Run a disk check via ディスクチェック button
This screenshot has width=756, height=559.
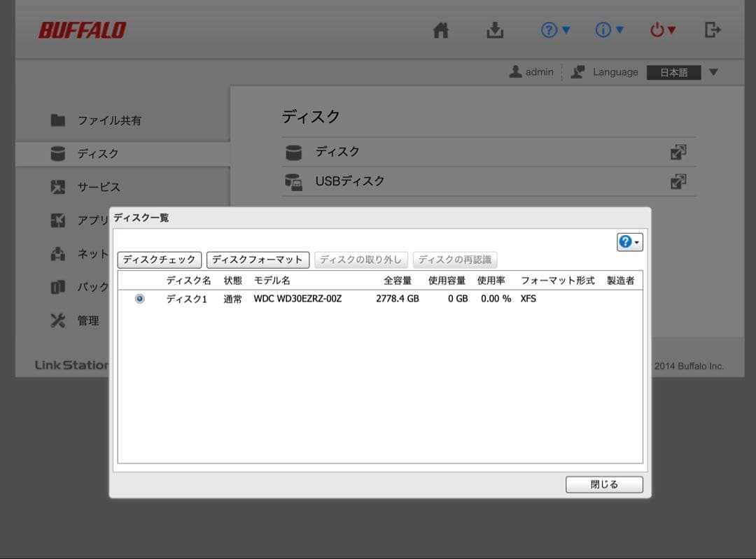coord(160,259)
